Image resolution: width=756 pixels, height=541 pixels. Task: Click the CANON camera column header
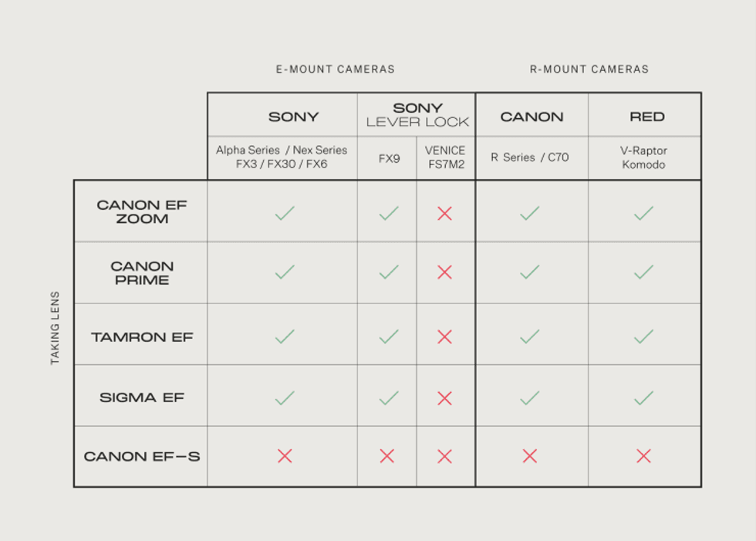pyautogui.click(x=532, y=117)
